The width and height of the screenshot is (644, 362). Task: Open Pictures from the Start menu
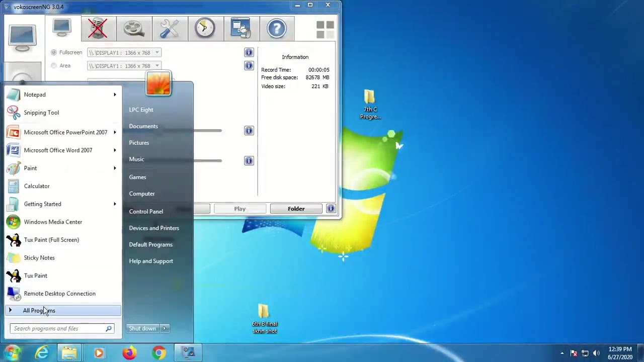(139, 143)
